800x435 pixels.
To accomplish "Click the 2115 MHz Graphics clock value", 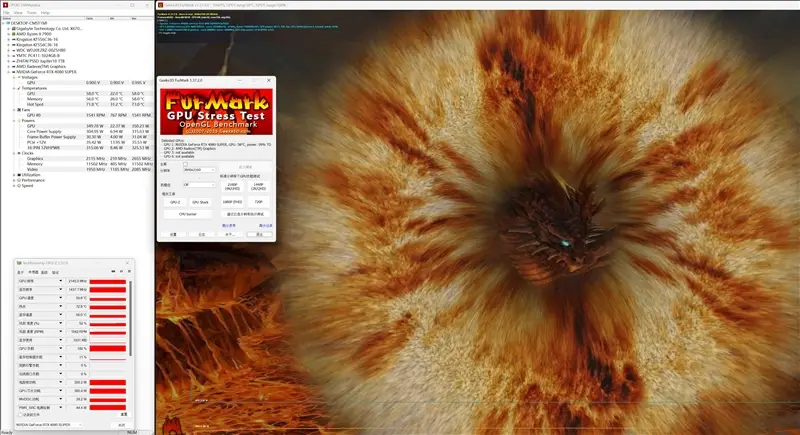I will [94, 159].
